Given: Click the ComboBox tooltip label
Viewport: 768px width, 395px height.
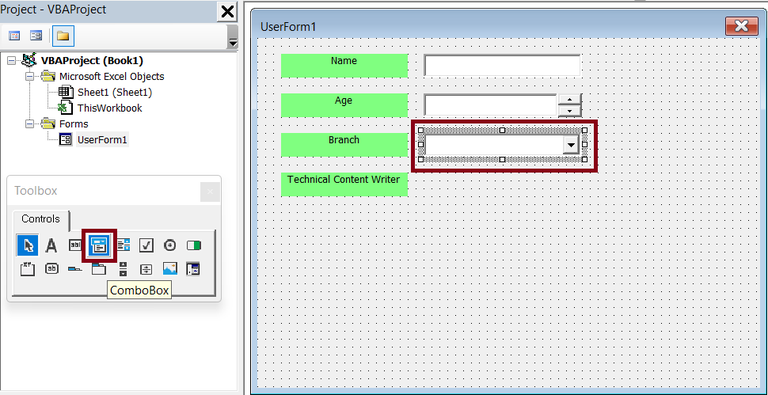Looking at the screenshot, I should (139, 290).
